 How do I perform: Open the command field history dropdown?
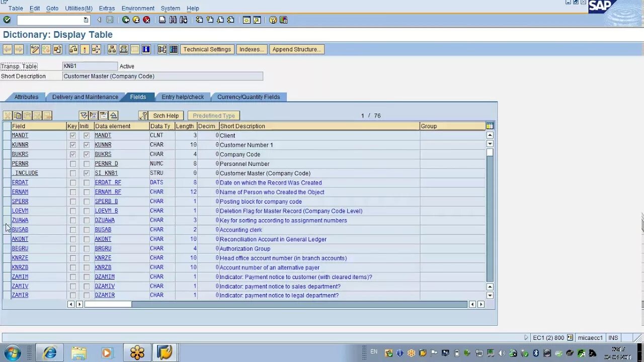tap(86, 20)
